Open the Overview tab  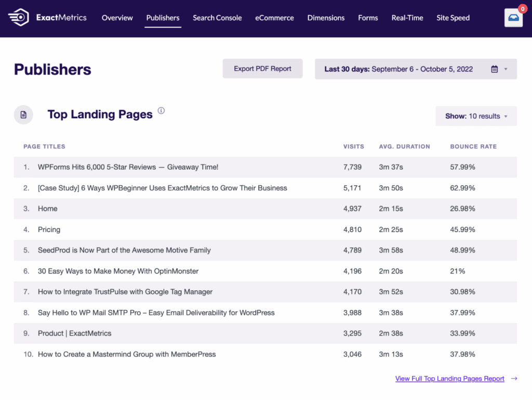coord(117,18)
